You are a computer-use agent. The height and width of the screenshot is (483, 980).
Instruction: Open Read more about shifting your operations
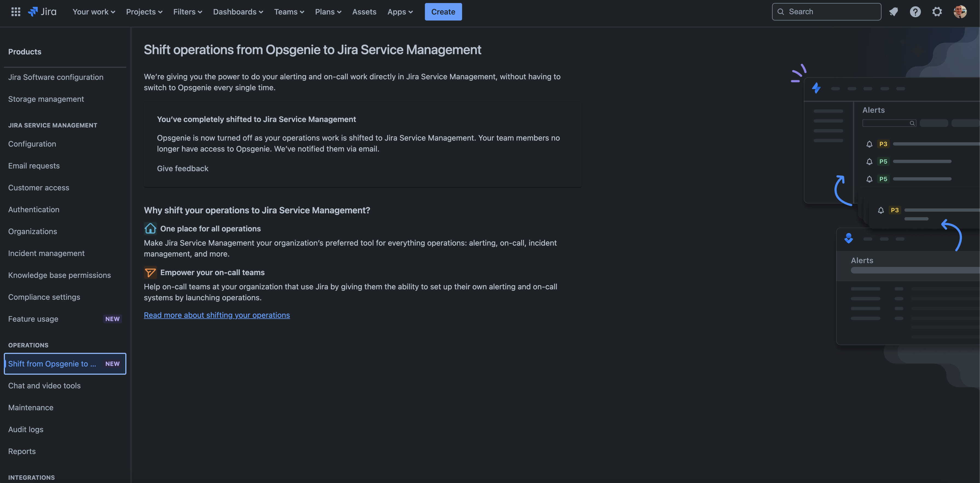216,315
